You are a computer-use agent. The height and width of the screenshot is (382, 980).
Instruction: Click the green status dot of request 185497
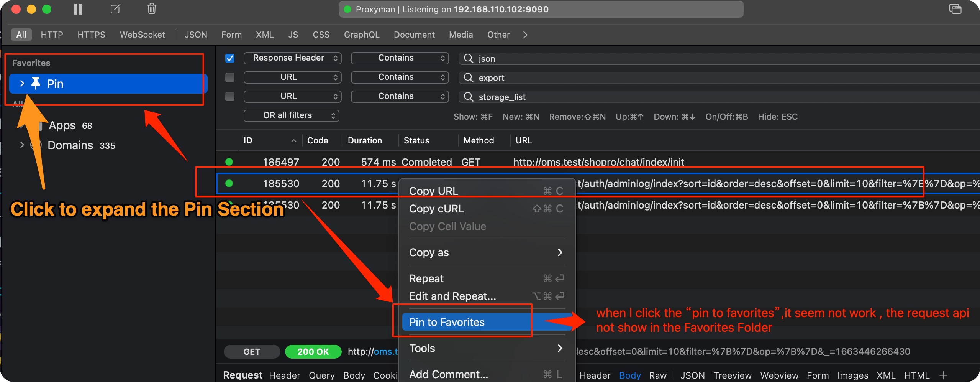point(229,162)
